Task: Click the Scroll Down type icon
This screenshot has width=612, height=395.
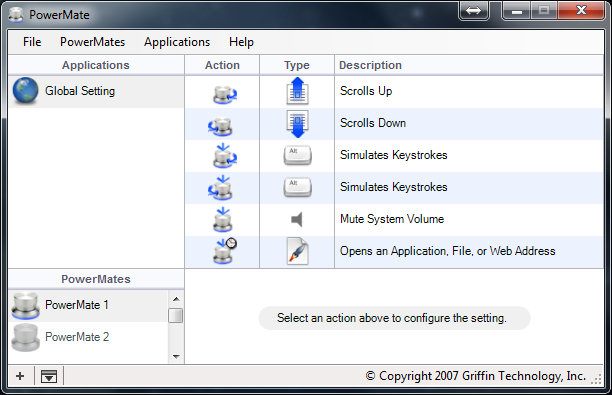Action: tap(297, 124)
